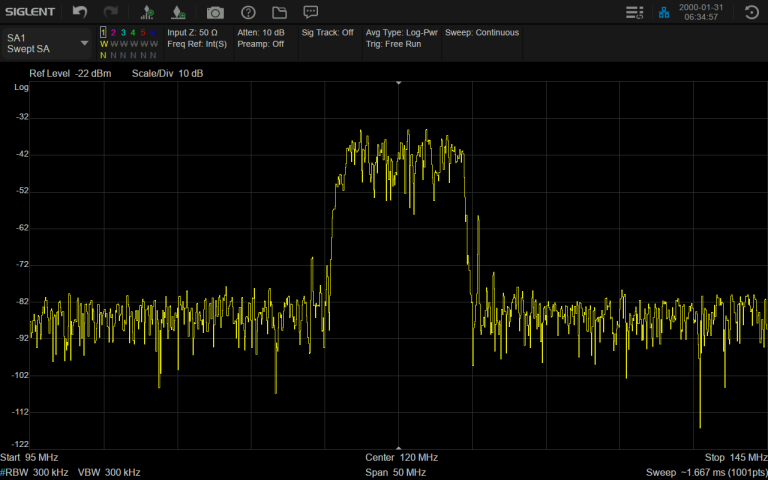Open Input Z and Freq Ref settings
Viewport: 768px width, 480px height.
click(x=197, y=38)
